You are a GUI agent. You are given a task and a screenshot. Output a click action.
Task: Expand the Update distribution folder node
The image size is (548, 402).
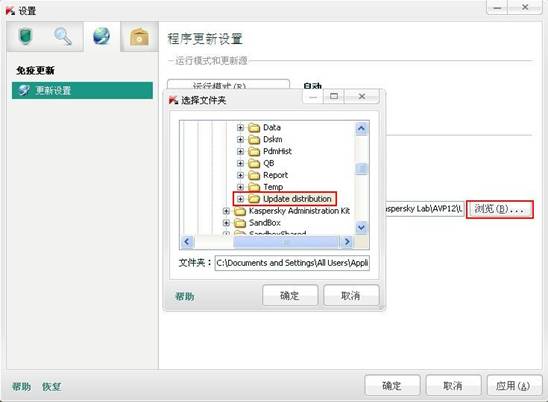pos(240,199)
